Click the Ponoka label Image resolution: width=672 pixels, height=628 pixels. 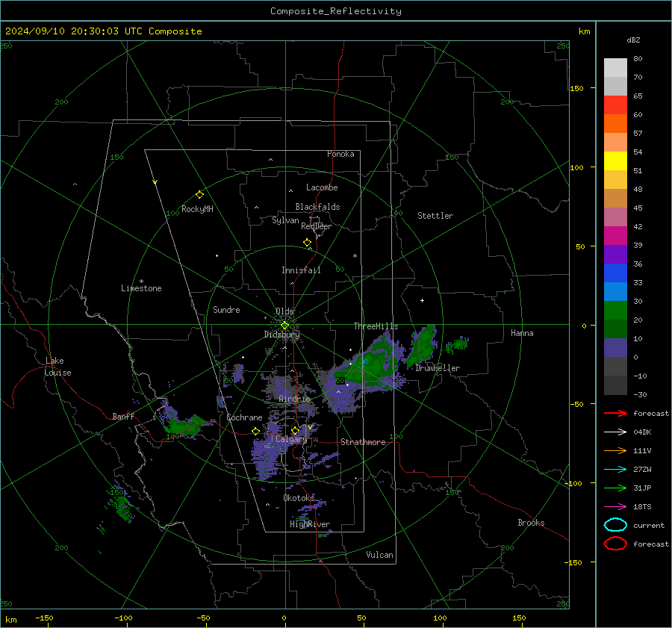click(x=340, y=154)
